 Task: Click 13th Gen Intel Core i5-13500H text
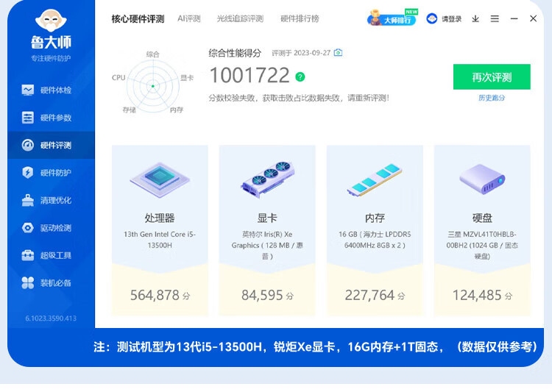click(x=160, y=240)
